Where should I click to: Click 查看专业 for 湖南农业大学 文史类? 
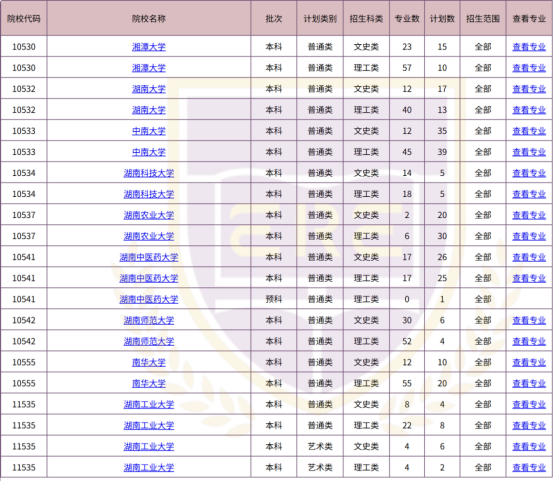click(529, 215)
